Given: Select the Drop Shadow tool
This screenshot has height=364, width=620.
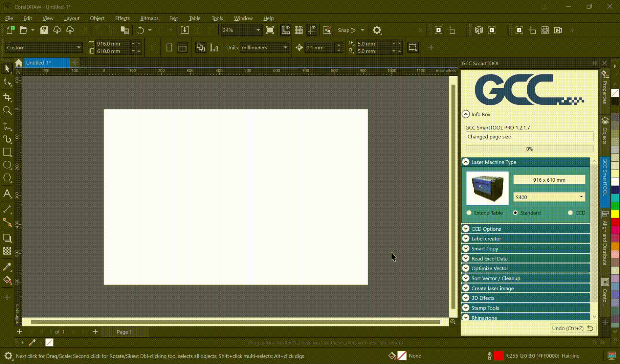Looking at the screenshot, I should point(7,237).
